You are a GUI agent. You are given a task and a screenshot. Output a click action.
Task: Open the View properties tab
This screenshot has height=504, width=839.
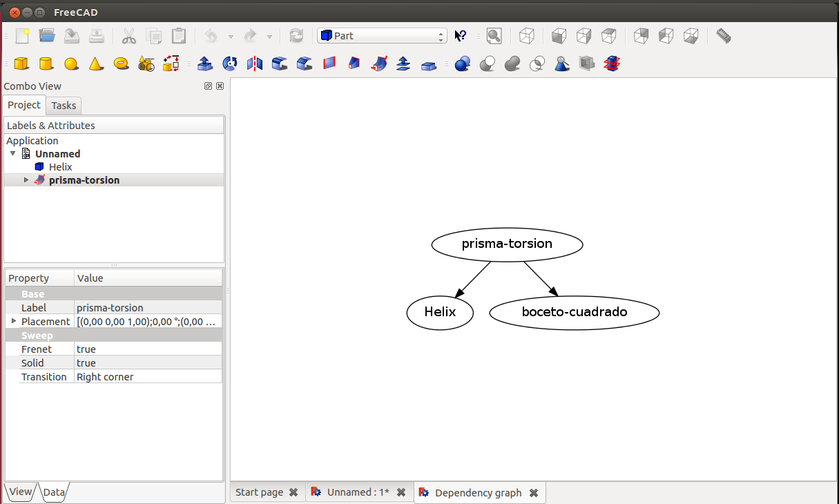[x=20, y=492]
